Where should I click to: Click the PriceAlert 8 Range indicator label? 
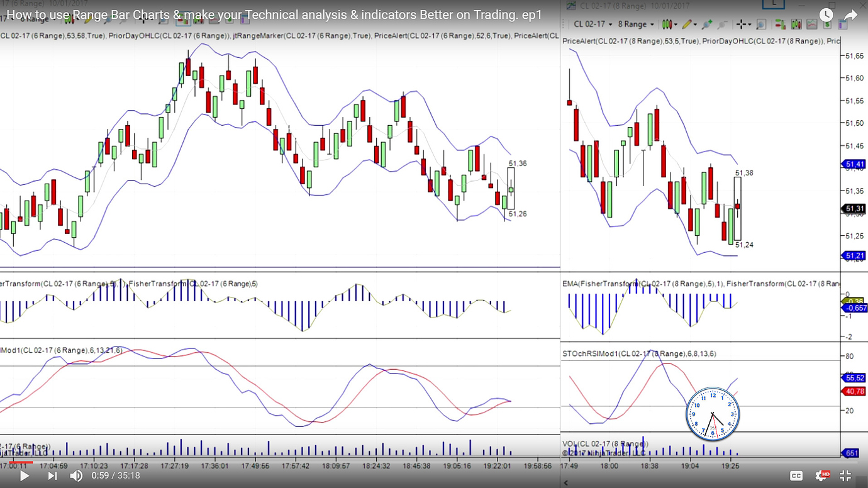click(x=631, y=41)
